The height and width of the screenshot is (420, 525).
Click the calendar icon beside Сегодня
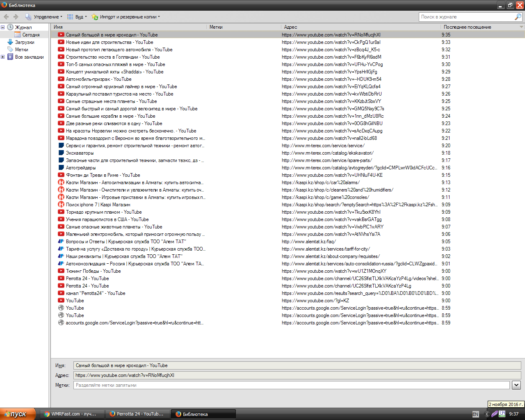[18, 35]
